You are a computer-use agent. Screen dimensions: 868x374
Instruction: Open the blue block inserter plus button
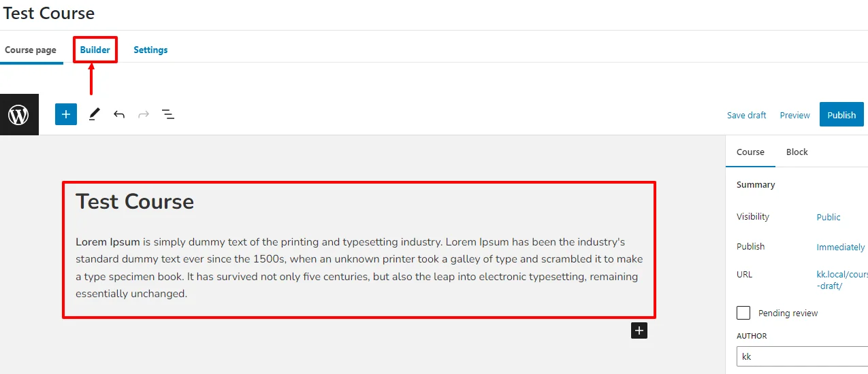pos(66,114)
